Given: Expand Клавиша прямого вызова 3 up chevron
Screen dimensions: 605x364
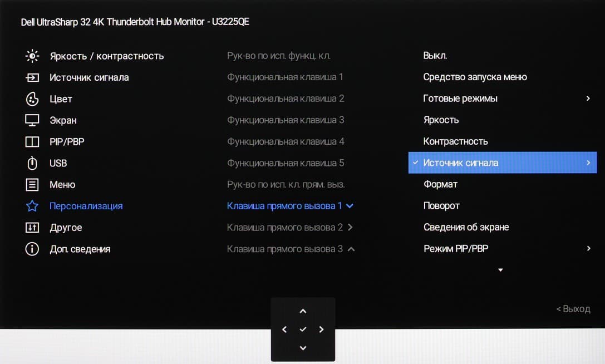Looking at the screenshot, I should (x=351, y=249).
